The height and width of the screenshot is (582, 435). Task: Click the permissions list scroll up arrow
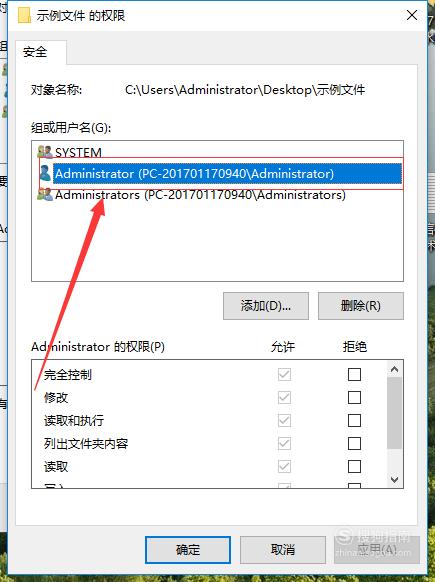click(x=394, y=369)
